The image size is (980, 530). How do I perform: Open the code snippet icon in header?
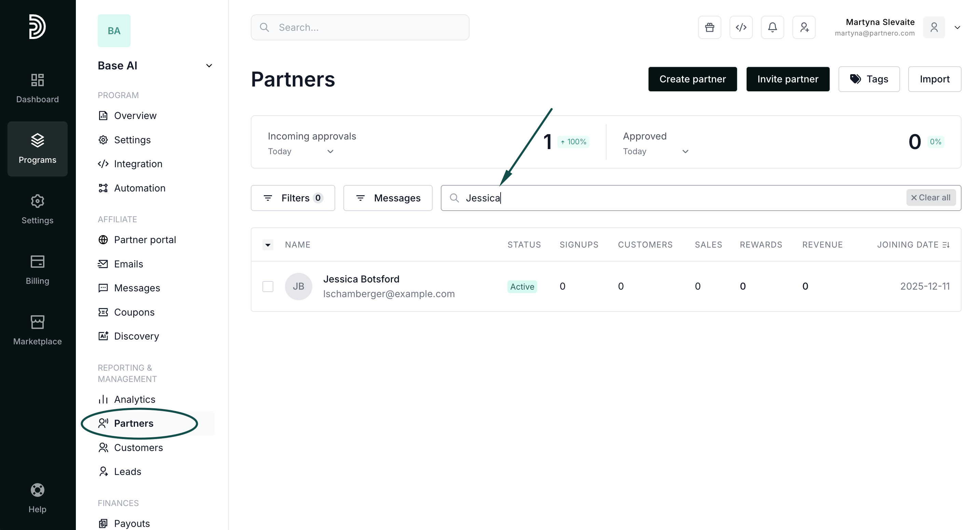741,27
